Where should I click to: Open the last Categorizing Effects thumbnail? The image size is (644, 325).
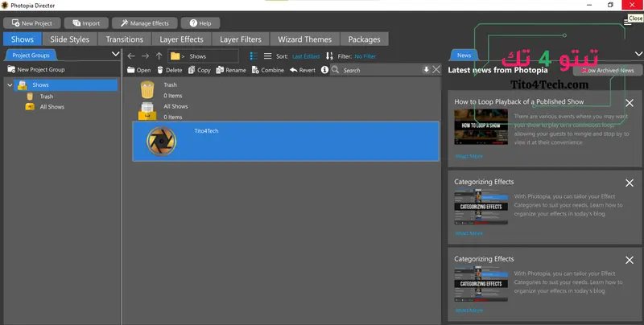point(481,284)
